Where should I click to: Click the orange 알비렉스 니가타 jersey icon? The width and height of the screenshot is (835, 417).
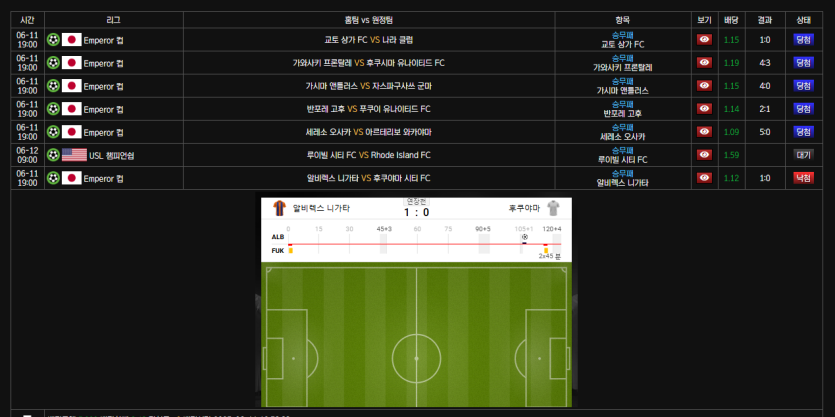(280, 208)
